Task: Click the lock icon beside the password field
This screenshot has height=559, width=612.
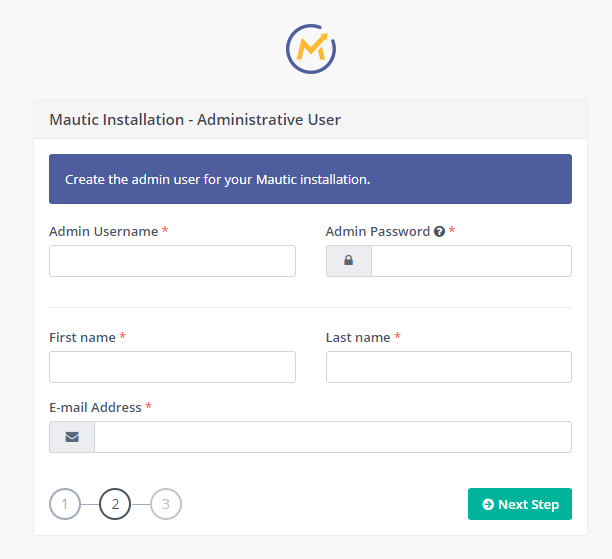Action: pos(349,261)
